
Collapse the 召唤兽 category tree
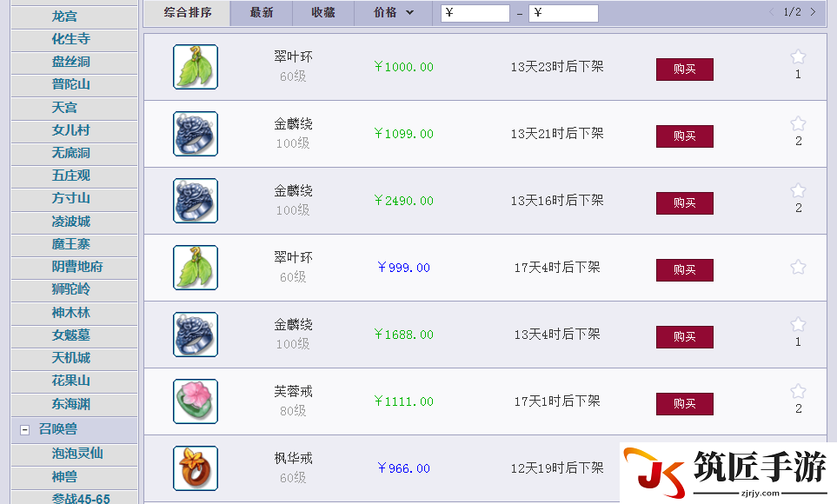coord(24,430)
